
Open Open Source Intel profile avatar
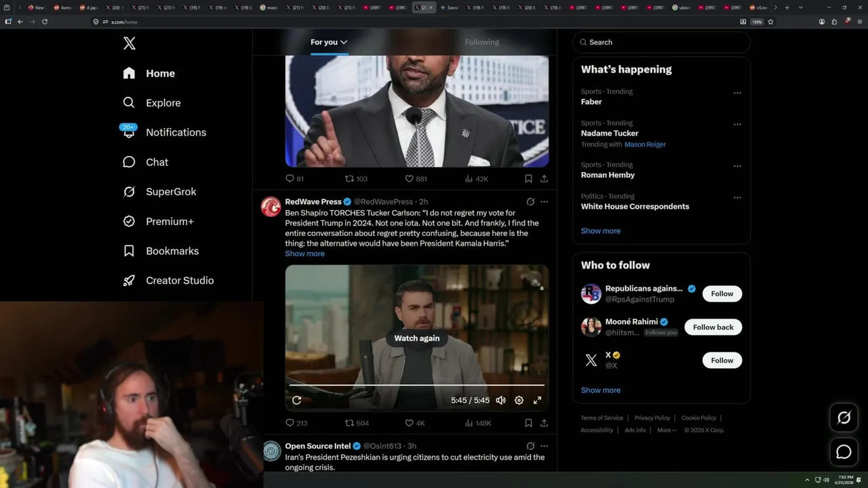[271, 451]
